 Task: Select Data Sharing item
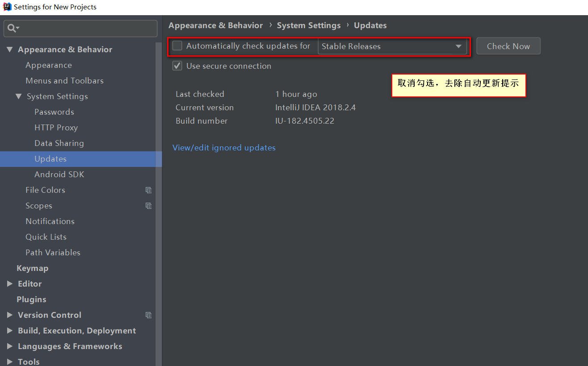(59, 143)
